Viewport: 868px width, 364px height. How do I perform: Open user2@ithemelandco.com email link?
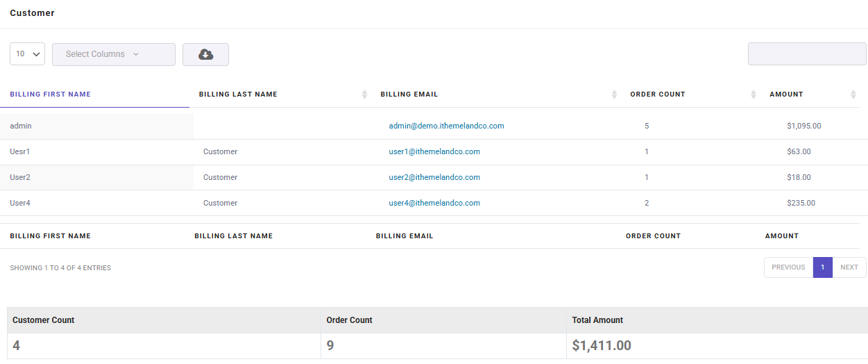pyautogui.click(x=434, y=177)
